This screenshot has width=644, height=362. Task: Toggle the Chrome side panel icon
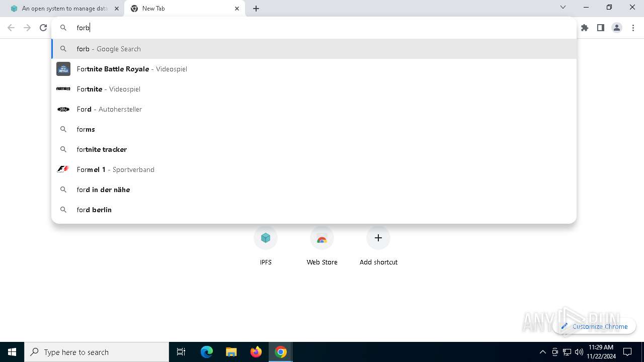(x=601, y=28)
